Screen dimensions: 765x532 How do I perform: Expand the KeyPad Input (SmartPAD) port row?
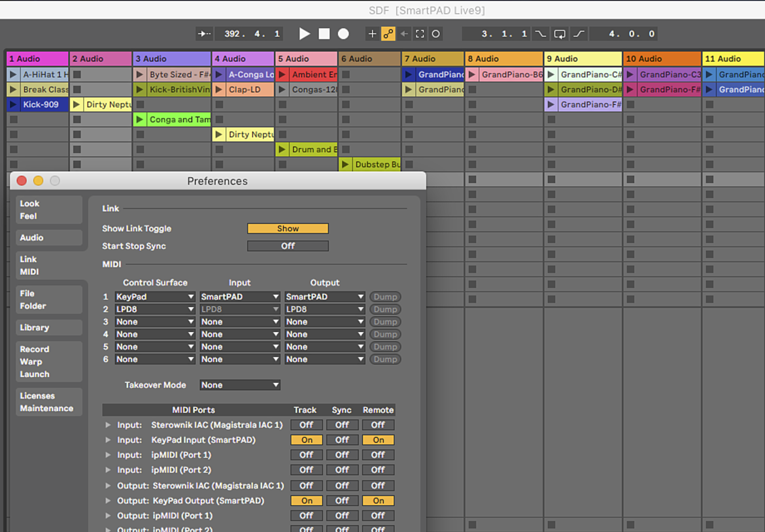tap(108, 440)
